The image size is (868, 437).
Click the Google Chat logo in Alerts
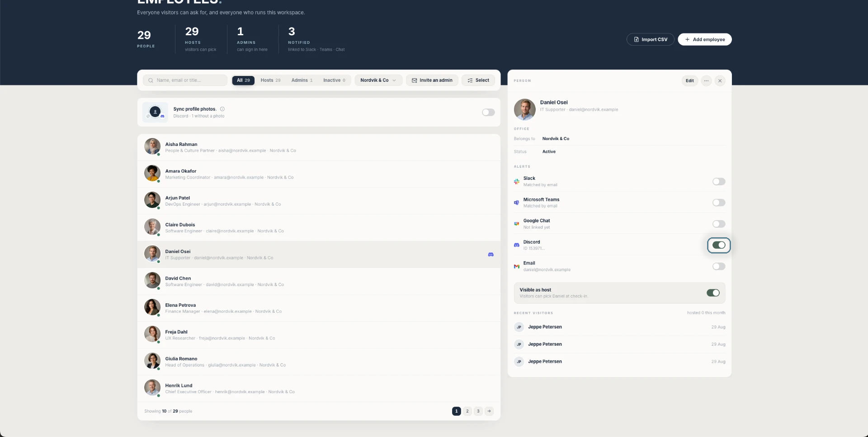tap(516, 224)
